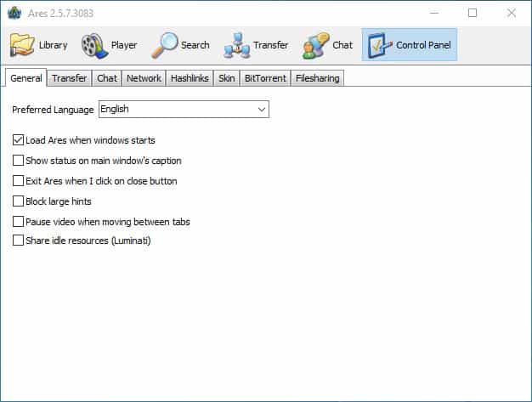Uncheck Load Ares when windows starts

tap(18, 139)
